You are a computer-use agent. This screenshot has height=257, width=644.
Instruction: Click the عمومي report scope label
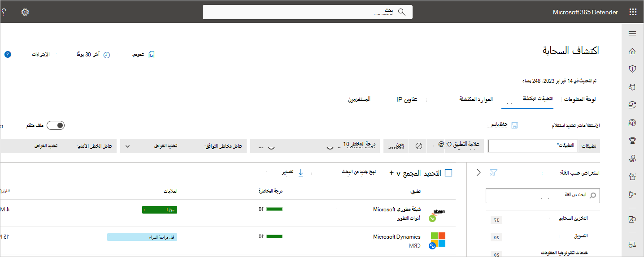click(x=138, y=55)
